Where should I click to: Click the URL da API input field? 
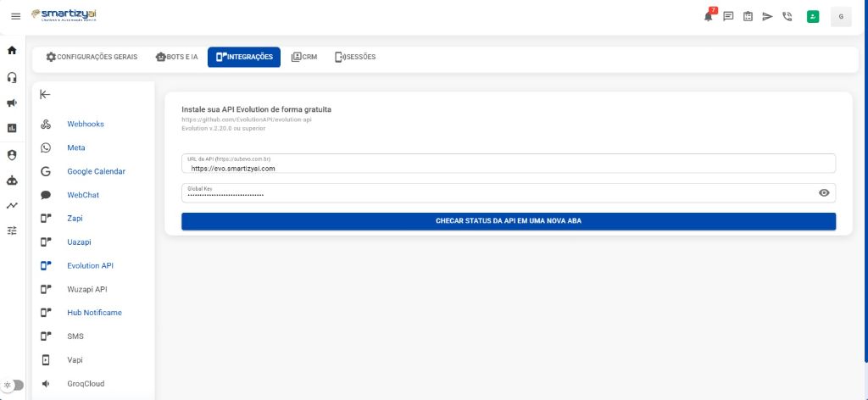(509, 164)
